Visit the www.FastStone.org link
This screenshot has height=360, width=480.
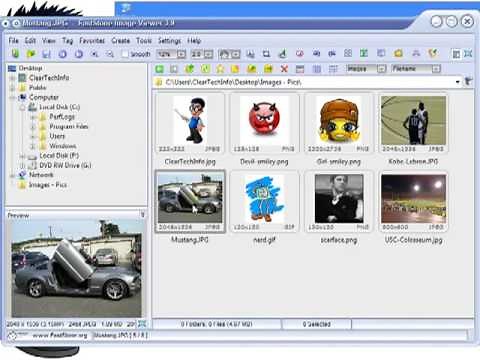[x=60, y=335]
